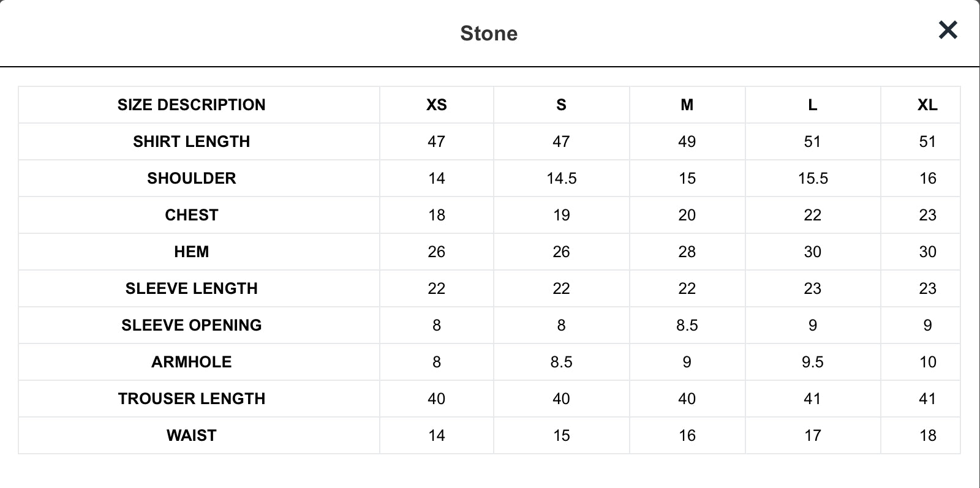This screenshot has height=488, width=980.
Task: Click the XL column header
Action: (927, 105)
